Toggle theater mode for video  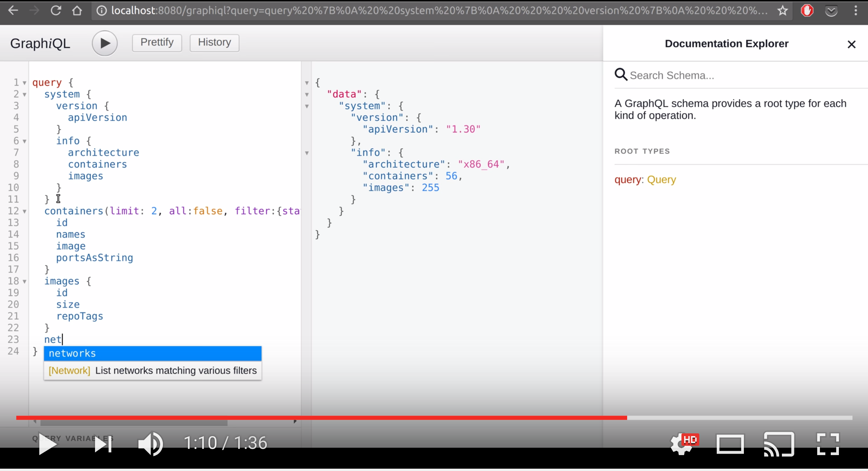[x=730, y=444]
